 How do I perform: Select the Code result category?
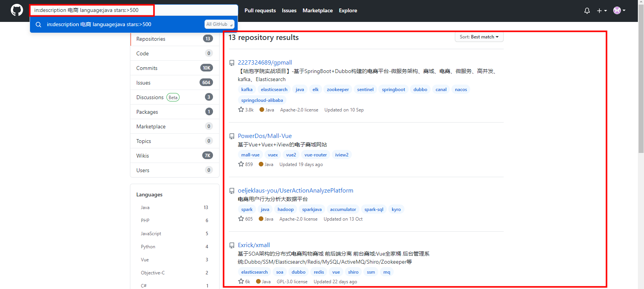click(x=175, y=53)
